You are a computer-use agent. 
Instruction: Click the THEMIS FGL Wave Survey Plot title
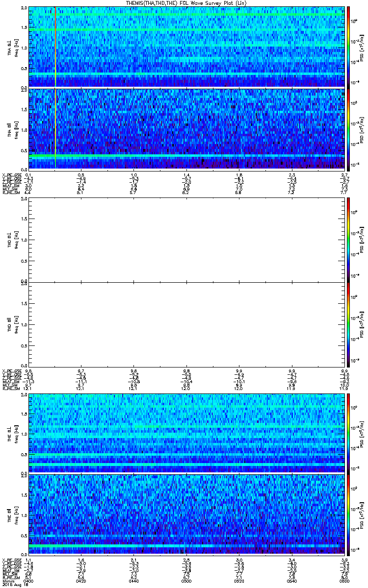click(186, 3)
